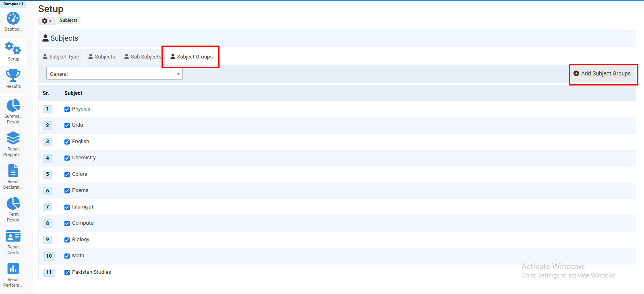The width and height of the screenshot is (644, 294).
Task: Click the Pakistan Studies subject name
Action: [91, 272]
